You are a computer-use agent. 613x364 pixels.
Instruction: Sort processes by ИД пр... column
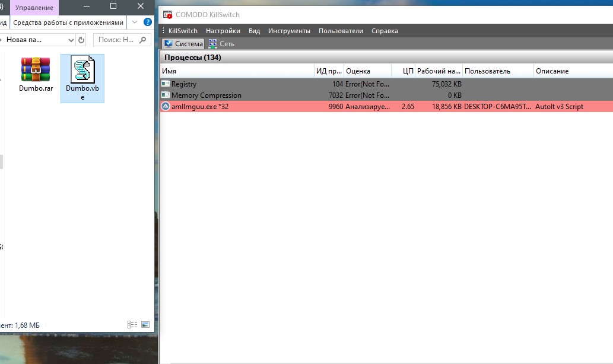pos(329,71)
